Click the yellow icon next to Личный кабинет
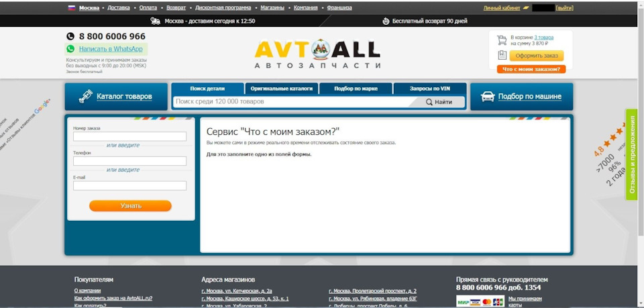Viewport: 644px width, 308px height. 526,8
